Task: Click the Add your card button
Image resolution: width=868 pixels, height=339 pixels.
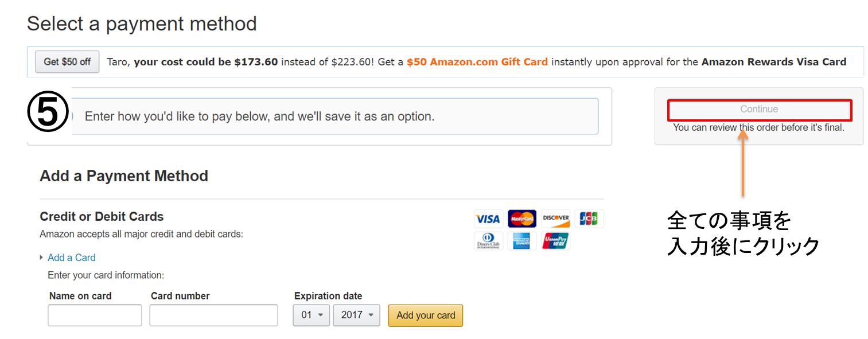Action: (426, 315)
